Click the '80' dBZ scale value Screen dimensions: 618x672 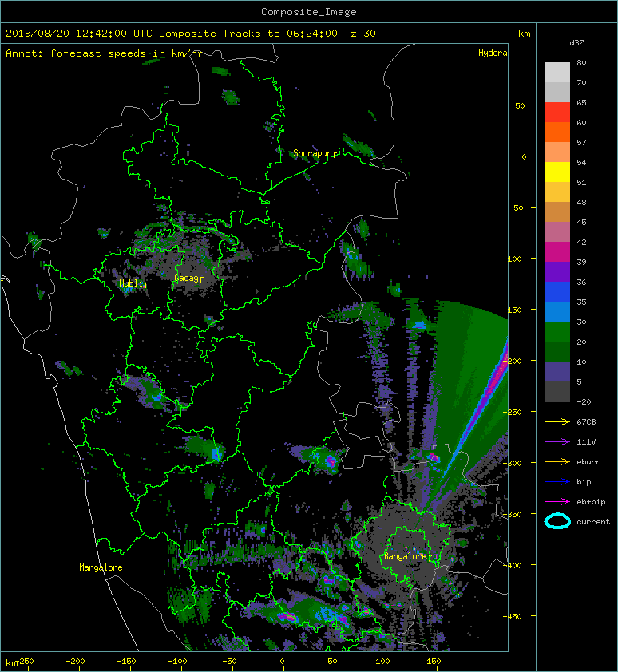click(x=581, y=62)
